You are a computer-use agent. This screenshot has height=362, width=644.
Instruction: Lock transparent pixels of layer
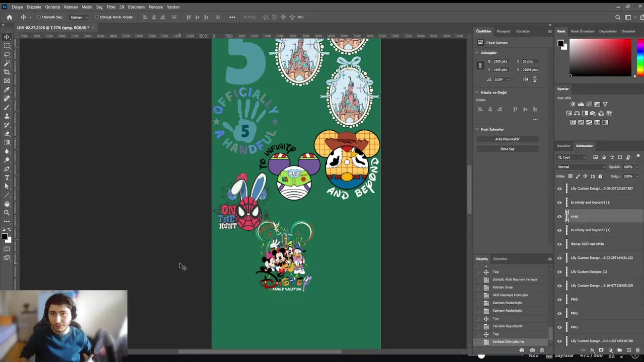point(570,176)
